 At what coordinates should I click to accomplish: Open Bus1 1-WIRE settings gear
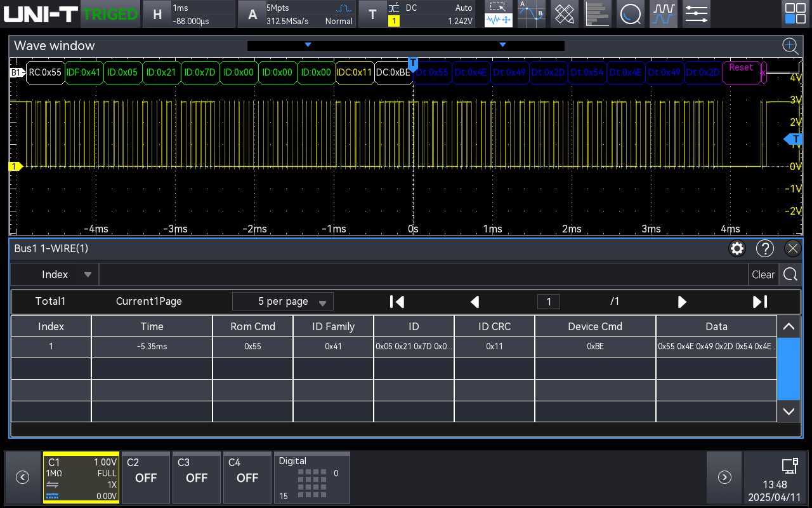pos(737,248)
